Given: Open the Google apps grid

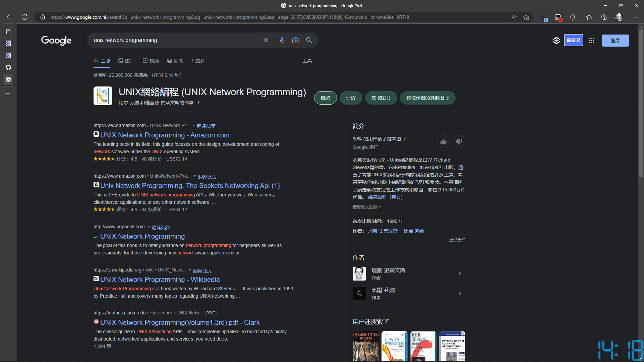Looking at the screenshot, I should click(591, 40).
